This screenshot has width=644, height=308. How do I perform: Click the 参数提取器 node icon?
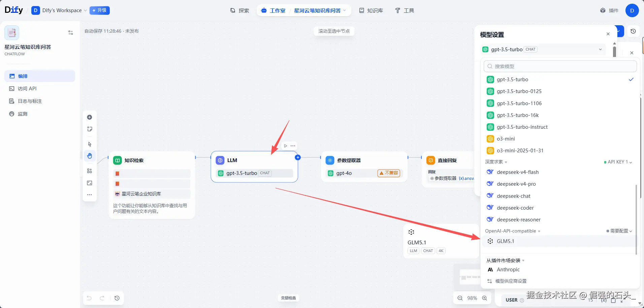click(330, 160)
